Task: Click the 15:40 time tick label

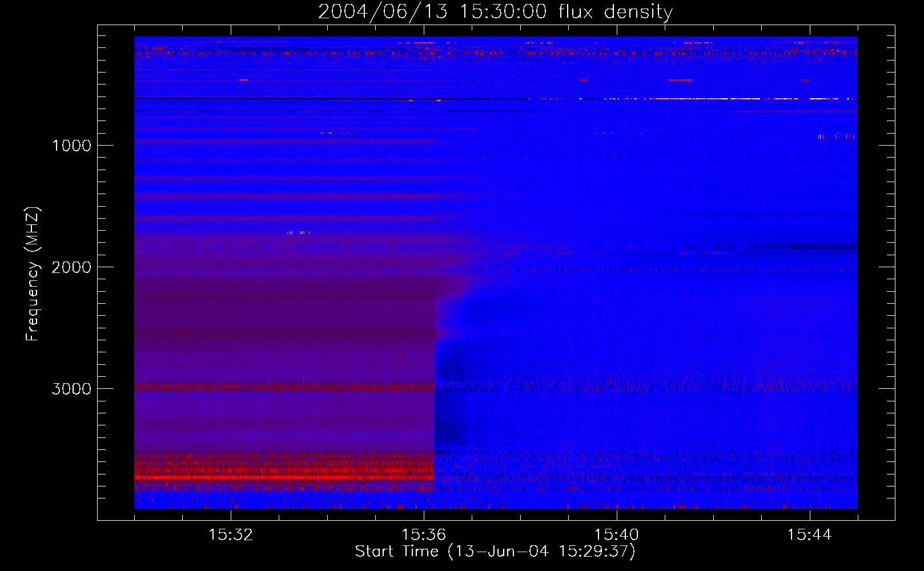Action: pyautogui.click(x=617, y=535)
